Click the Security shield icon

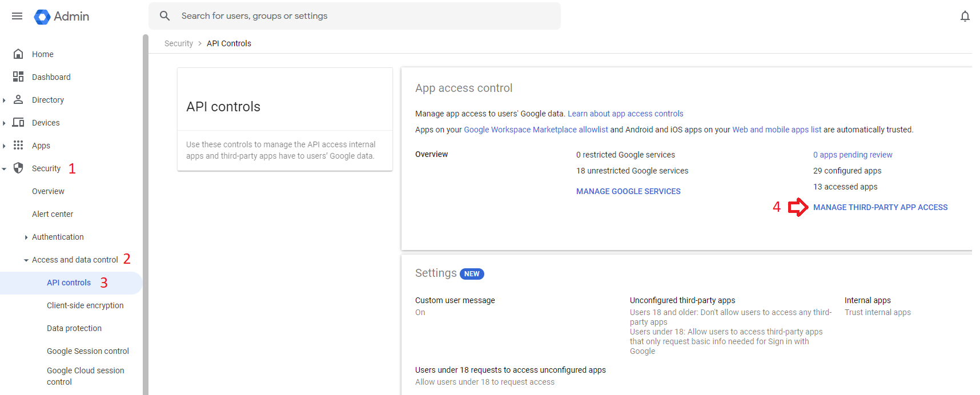pyautogui.click(x=18, y=168)
